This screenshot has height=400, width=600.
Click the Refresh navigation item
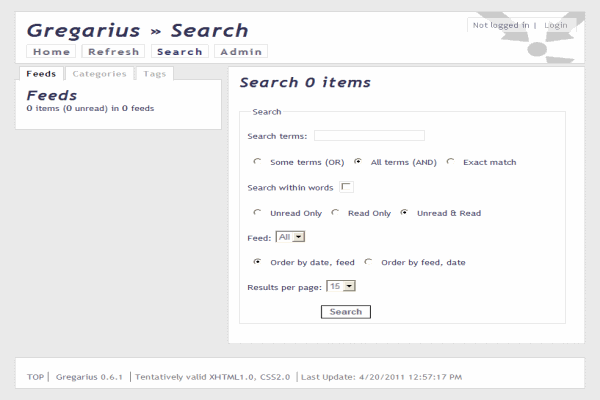coord(113,52)
